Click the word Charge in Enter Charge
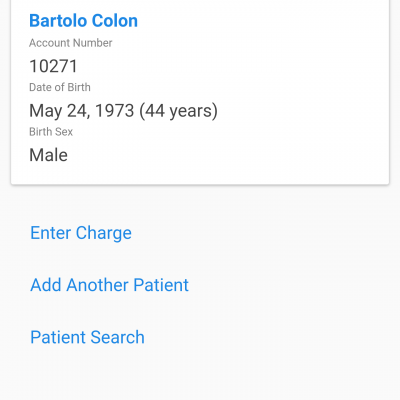 pyautogui.click(x=104, y=233)
